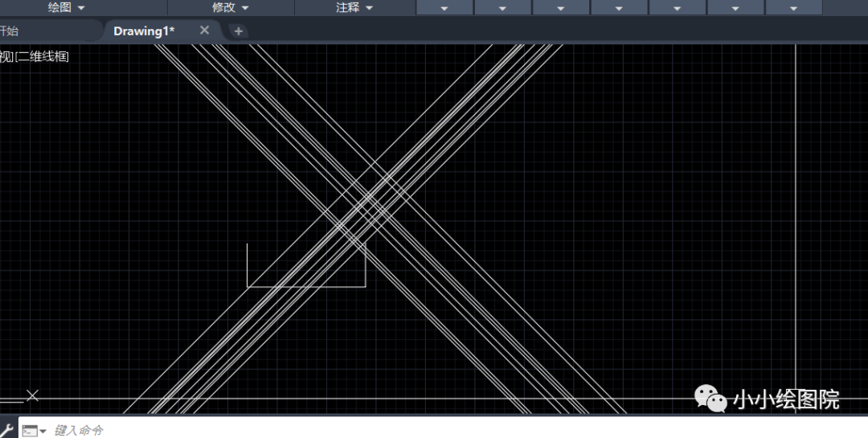Image resolution: width=868 pixels, height=438 pixels.
Task: Switch to the 开始 start tab
Action: 10,31
